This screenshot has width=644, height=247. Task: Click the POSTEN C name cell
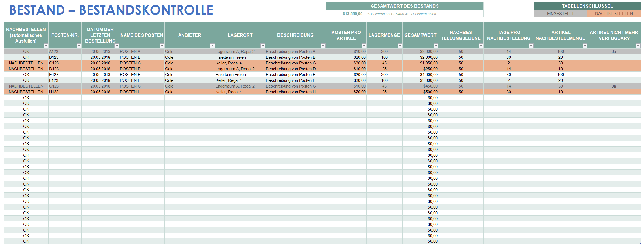(x=142, y=63)
